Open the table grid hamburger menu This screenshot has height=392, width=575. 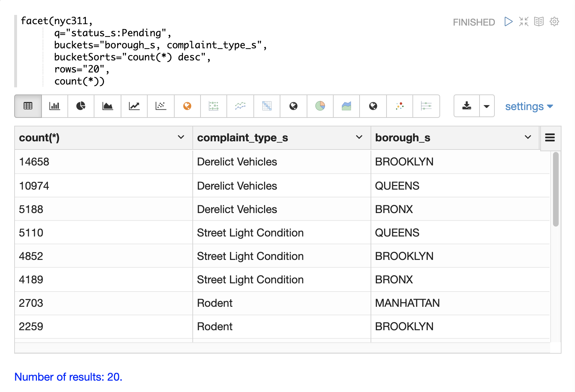coord(550,138)
